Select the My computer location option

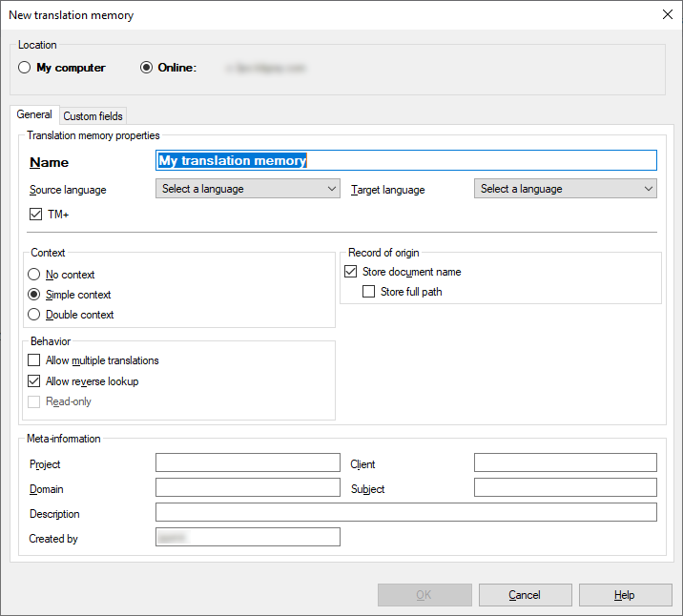(x=25, y=68)
